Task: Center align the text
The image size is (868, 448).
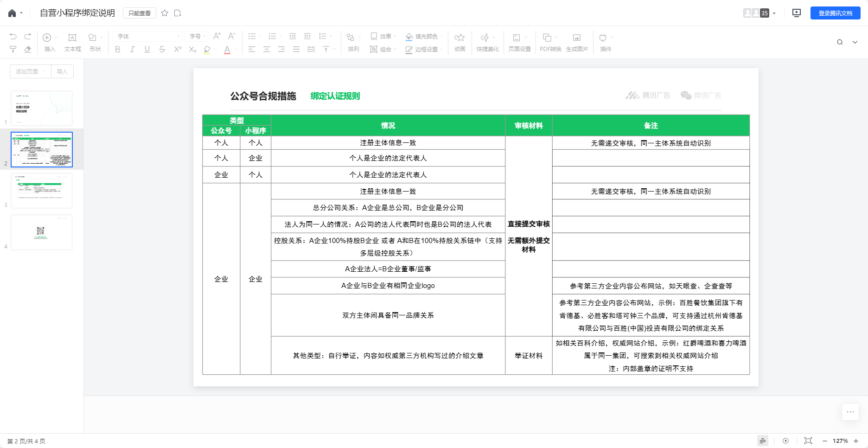Action: pos(267,49)
